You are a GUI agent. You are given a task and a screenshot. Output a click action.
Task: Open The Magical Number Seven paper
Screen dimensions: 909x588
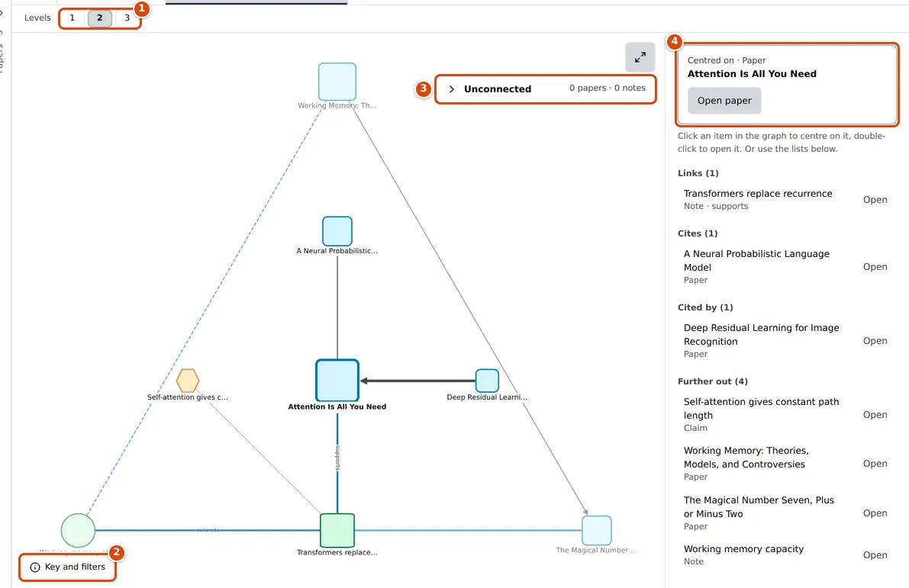(875, 513)
